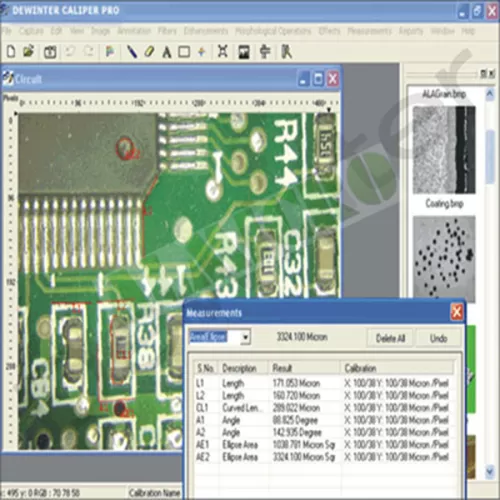Open the File menu
Image resolution: width=500 pixels, height=500 pixels.
coord(6,31)
